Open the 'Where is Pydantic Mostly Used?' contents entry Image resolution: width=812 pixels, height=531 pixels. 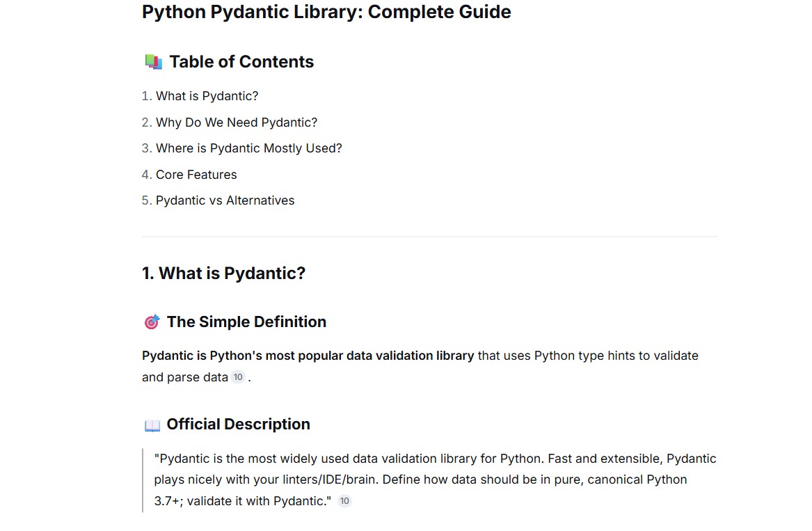[248, 148]
